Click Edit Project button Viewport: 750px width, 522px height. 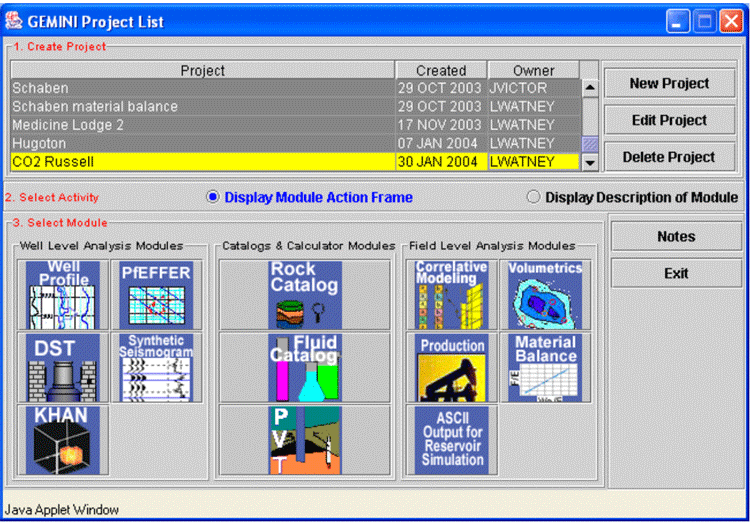[669, 120]
